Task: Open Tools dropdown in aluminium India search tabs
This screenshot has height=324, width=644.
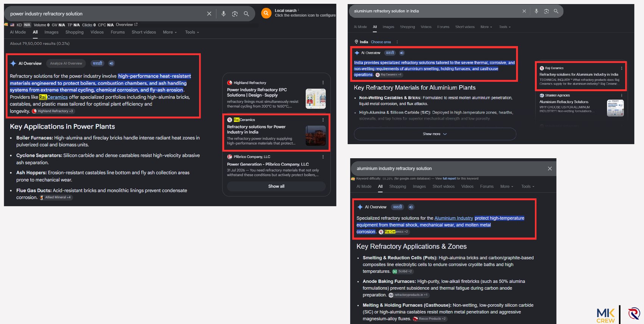Action: tap(505, 27)
